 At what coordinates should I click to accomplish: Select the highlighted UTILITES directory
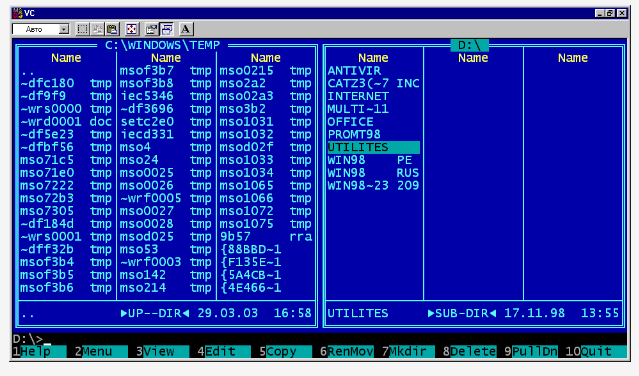(x=373, y=147)
